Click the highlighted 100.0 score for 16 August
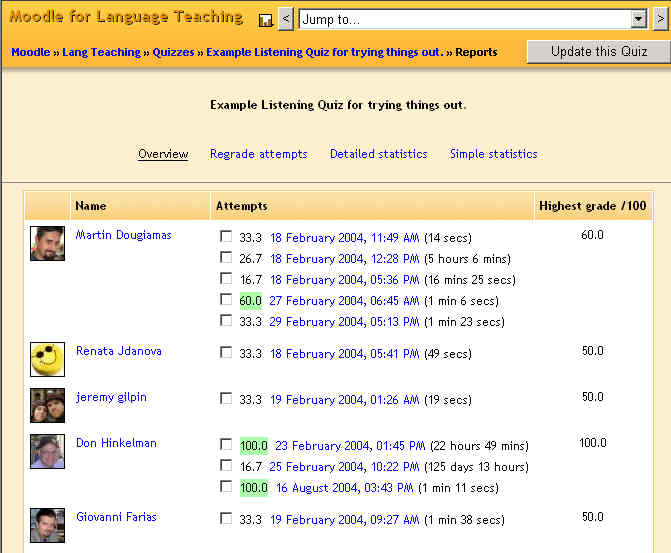Image resolution: width=671 pixels, height=553 pixels. [254, 488]
